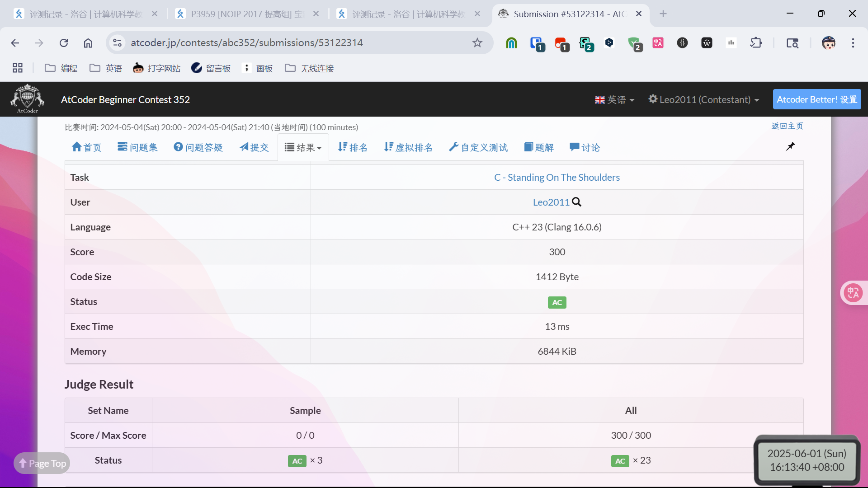This screenshot has height=488, width=868.
Task: Click the Atcoder Better! 设置 button
Action: [x=817, y=99]
